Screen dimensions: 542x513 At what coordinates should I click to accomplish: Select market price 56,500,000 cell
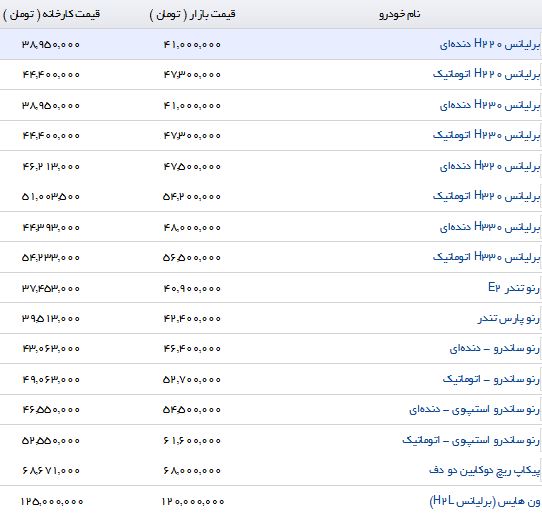(x=192, y=258)
